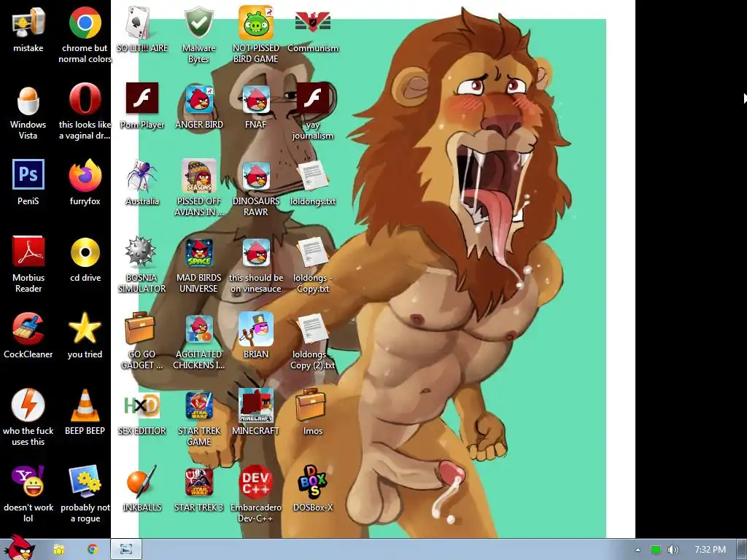Viewport: 747px width, 560px height.
Task: Open the 'yay journalism' Flash icon
Action: point(312,98)
